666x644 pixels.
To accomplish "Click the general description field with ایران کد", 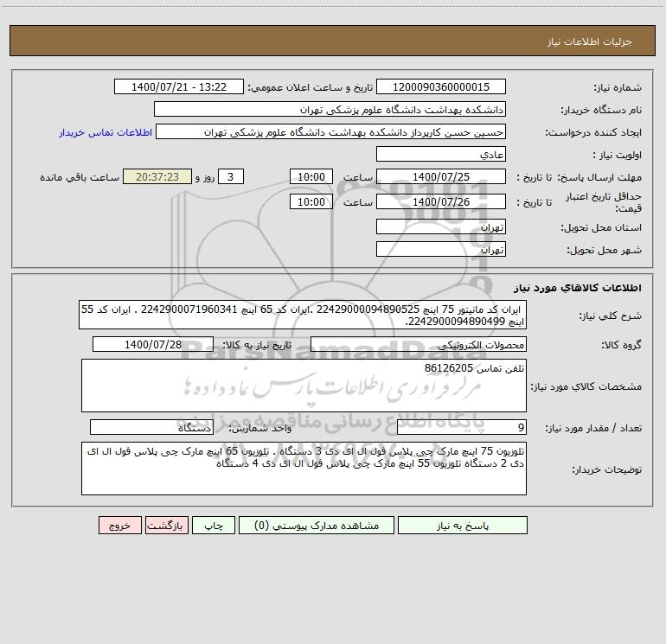I will point(303,315).
